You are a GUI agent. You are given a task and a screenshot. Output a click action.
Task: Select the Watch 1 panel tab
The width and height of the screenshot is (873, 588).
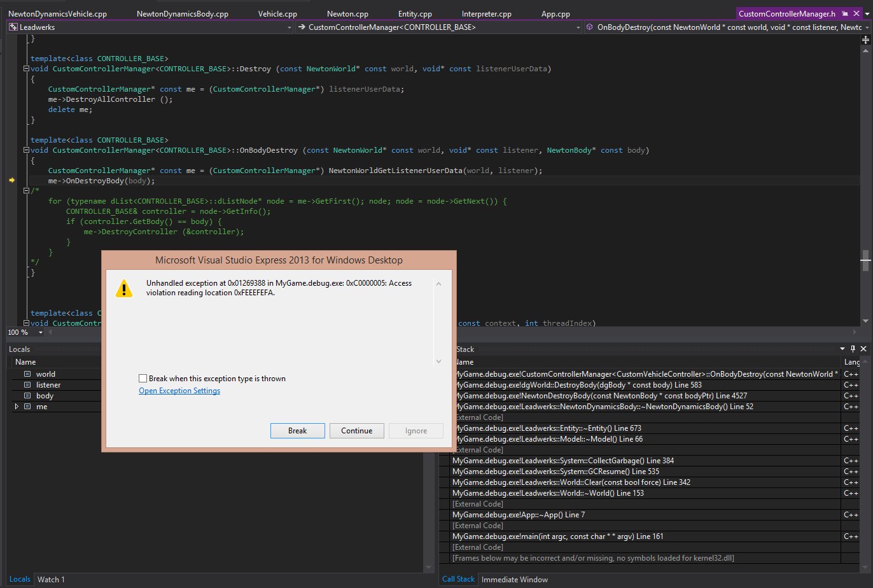tap(51, 579)
